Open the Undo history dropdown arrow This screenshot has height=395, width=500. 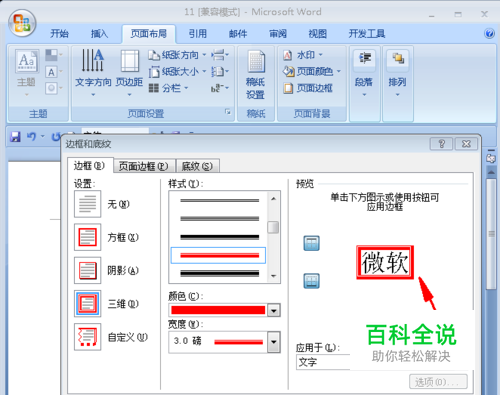[43, 136]
